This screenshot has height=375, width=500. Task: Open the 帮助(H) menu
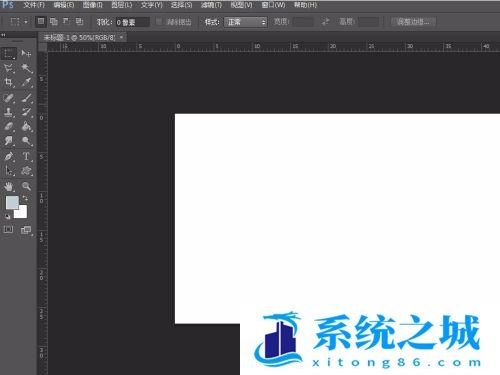[305, 5]
